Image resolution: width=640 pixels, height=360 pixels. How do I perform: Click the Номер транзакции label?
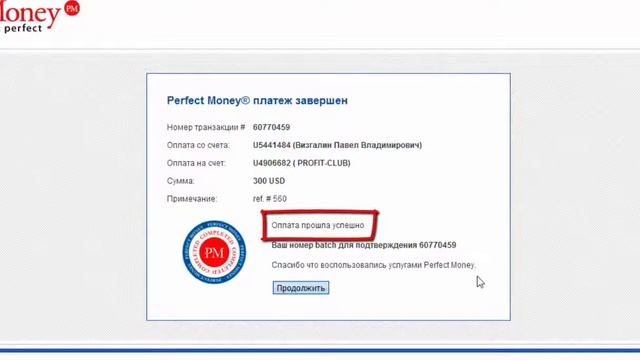[x=206, y=127]
